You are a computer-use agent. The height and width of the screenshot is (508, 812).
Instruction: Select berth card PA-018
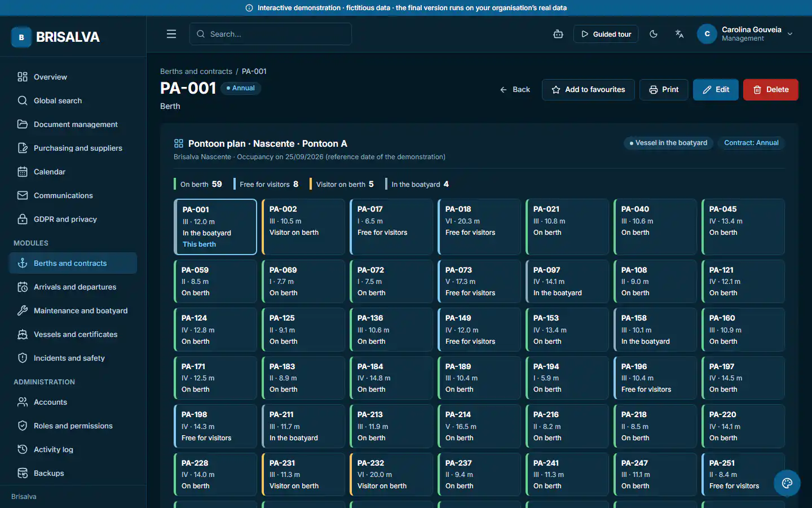pos(479,227)
